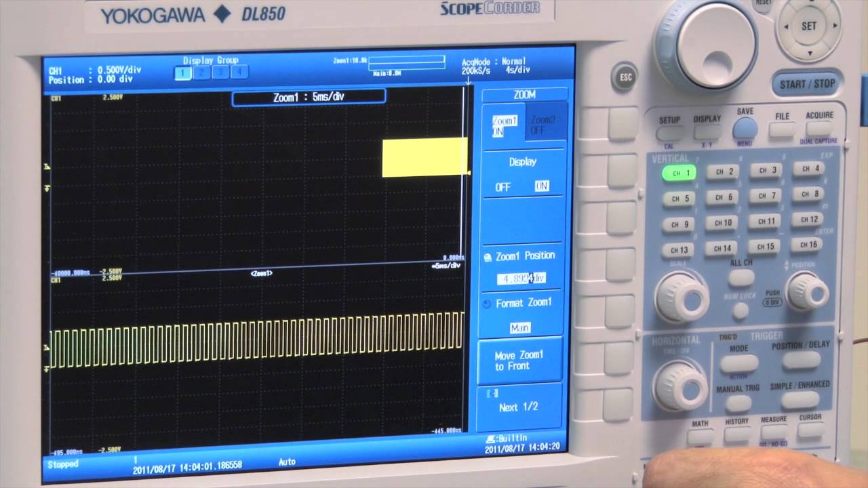
Task: Select the CH 2 channel key
Action: (722, 172)
